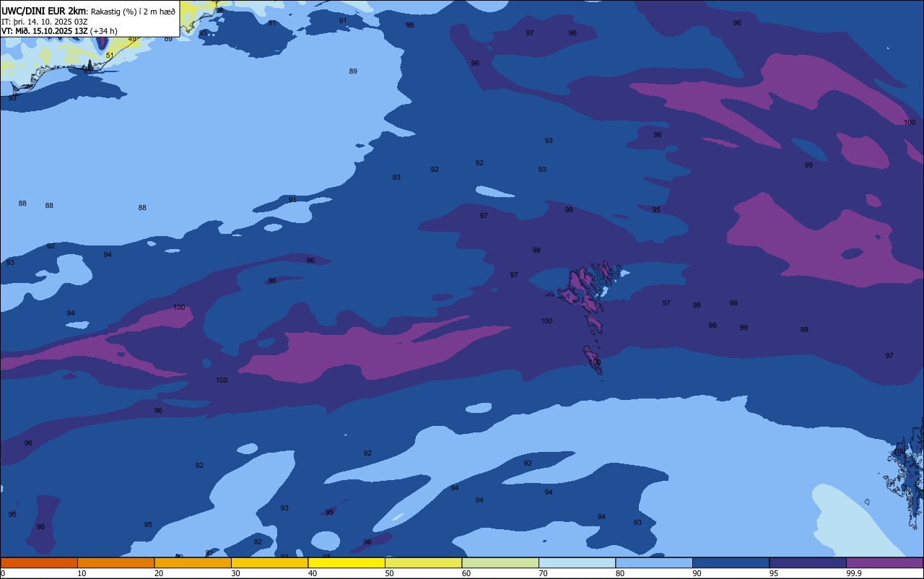The image size is (924, 579).
Task: Click the legend tick label '20'
Action: tap(159, 573)
